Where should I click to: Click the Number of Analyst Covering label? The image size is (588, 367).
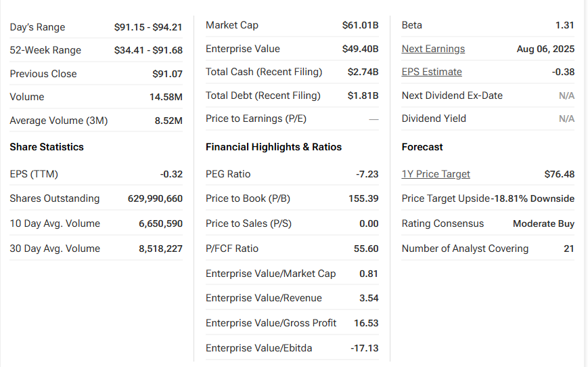465,249
